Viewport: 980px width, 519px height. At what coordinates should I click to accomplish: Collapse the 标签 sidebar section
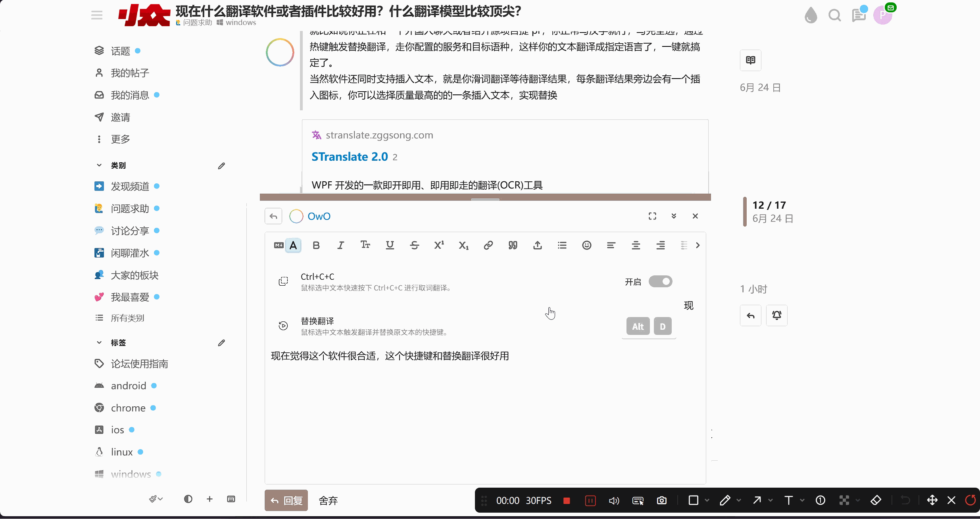(x=99, y=342)
